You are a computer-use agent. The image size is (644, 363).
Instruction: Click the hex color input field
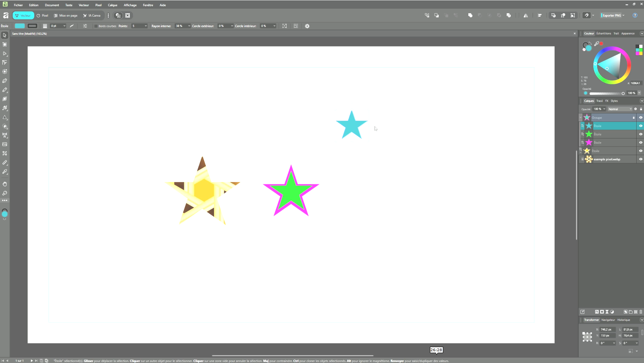(635, 83)
